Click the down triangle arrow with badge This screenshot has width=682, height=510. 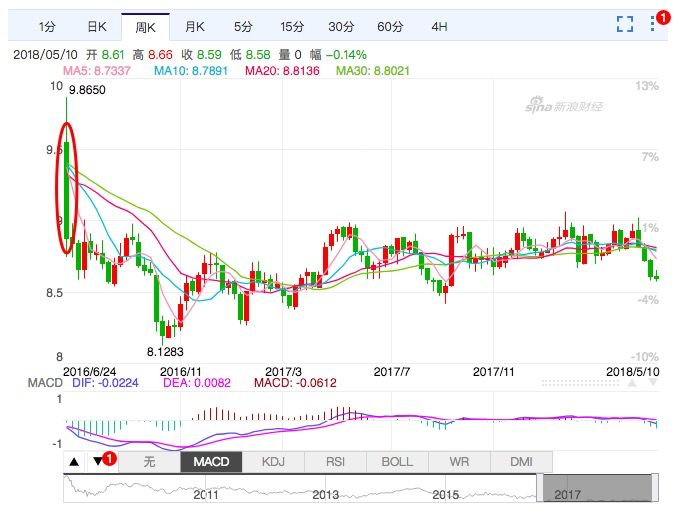[97, 462]
